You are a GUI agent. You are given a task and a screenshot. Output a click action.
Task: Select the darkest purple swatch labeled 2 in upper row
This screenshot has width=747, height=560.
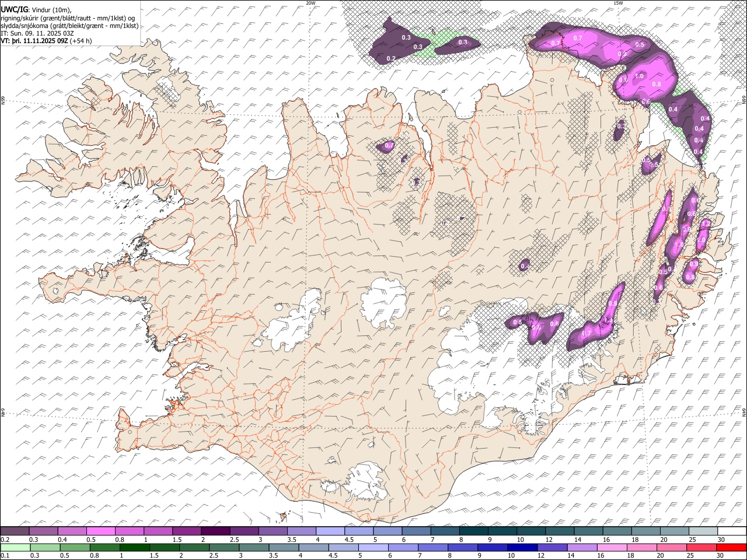coord(215,531)
